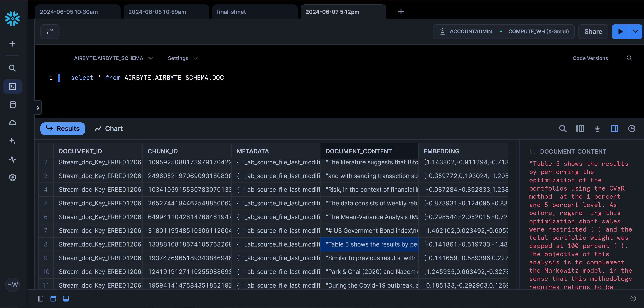Toggle the results side panel view
Screen dimensions: 644x308
(615, 129)
